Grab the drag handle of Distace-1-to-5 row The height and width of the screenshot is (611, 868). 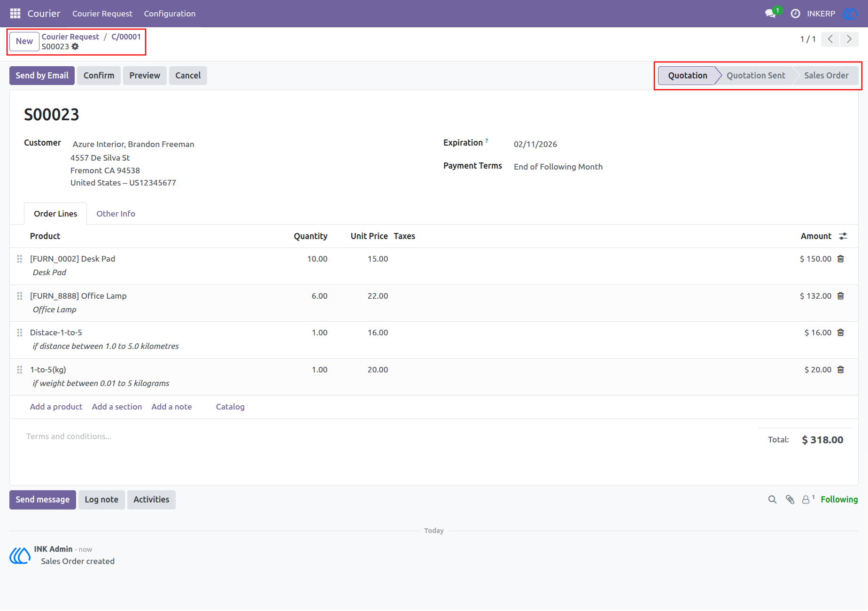20,333
